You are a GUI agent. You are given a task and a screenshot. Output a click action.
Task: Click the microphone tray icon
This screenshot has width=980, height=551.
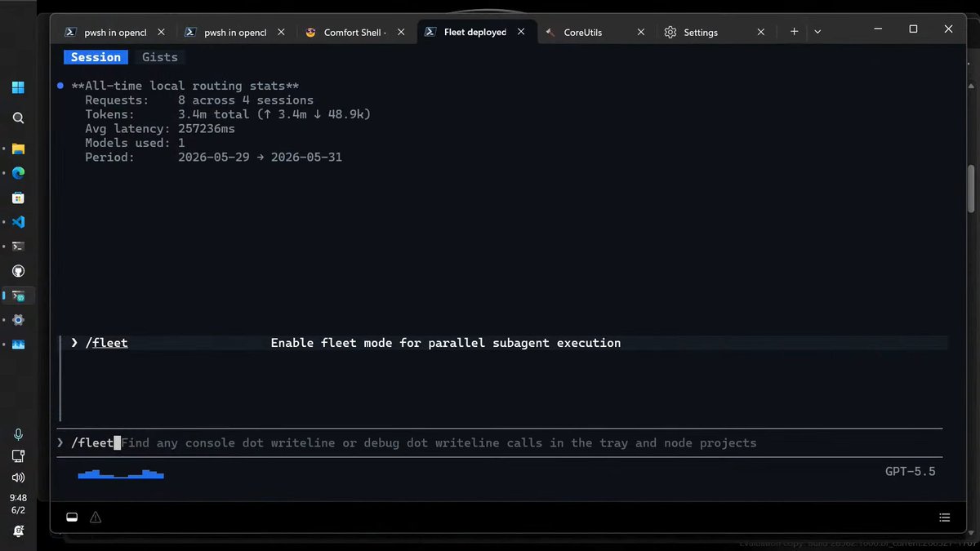click(18, 434)
